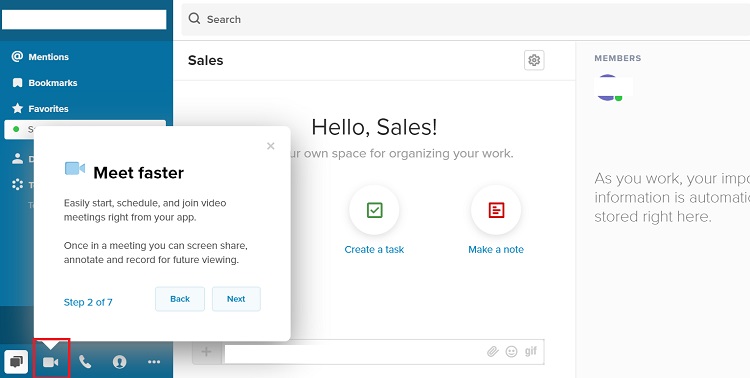The height and width of the screenshot is (378, 750).
Task: Open the Contacts person icon in bottom bar
Action: [x=120, y=362]
